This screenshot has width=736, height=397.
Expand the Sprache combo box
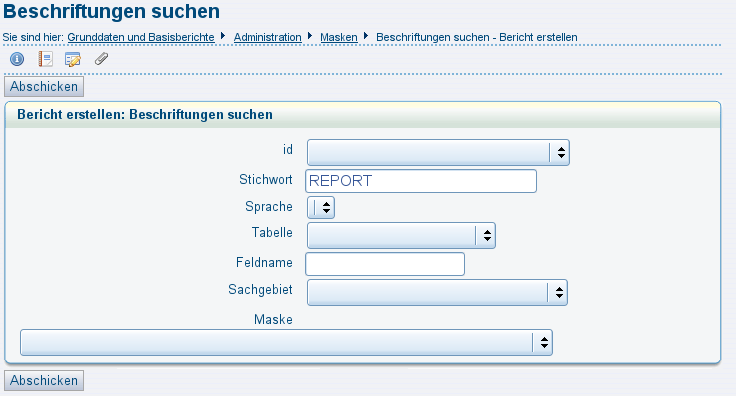click(321, 207)
